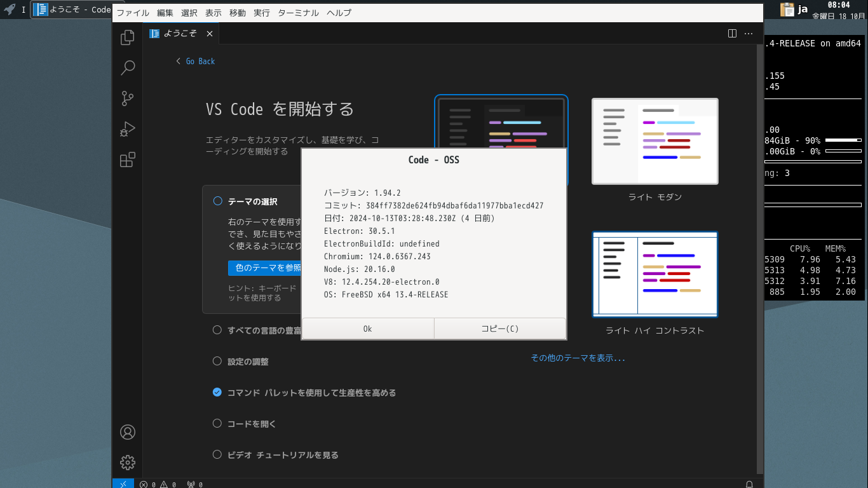Open the 選択 menu
868x488 pixels.
pyautogui.click(x=189, y=13)
